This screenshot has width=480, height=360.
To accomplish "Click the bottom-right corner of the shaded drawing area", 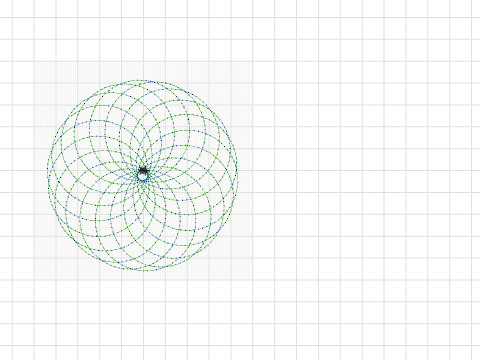I will tap(252, 279).
